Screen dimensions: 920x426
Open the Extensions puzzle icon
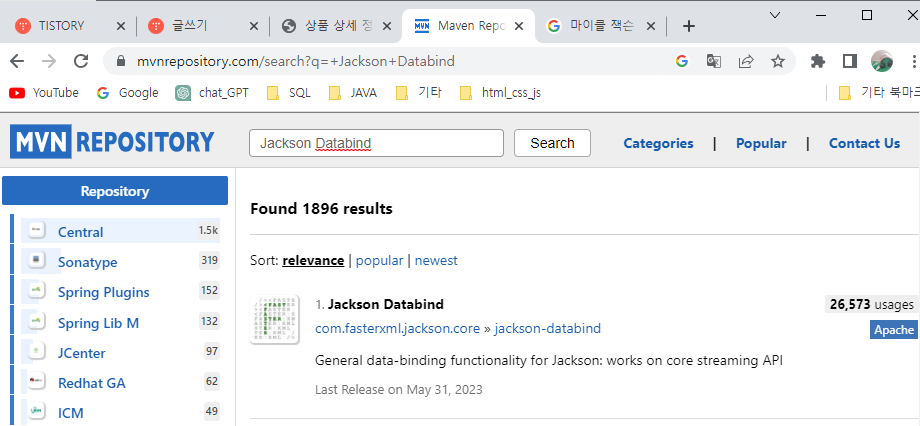coord(817,61)
